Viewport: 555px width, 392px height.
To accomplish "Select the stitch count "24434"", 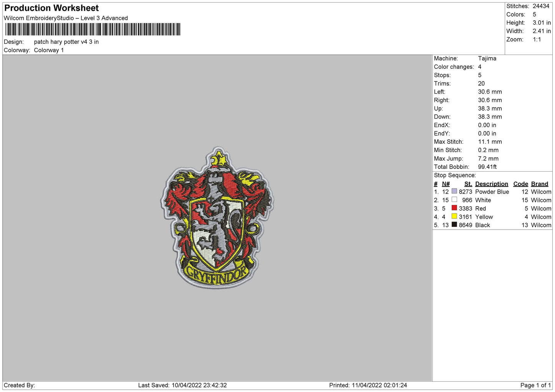I will [x=541, y=6].
